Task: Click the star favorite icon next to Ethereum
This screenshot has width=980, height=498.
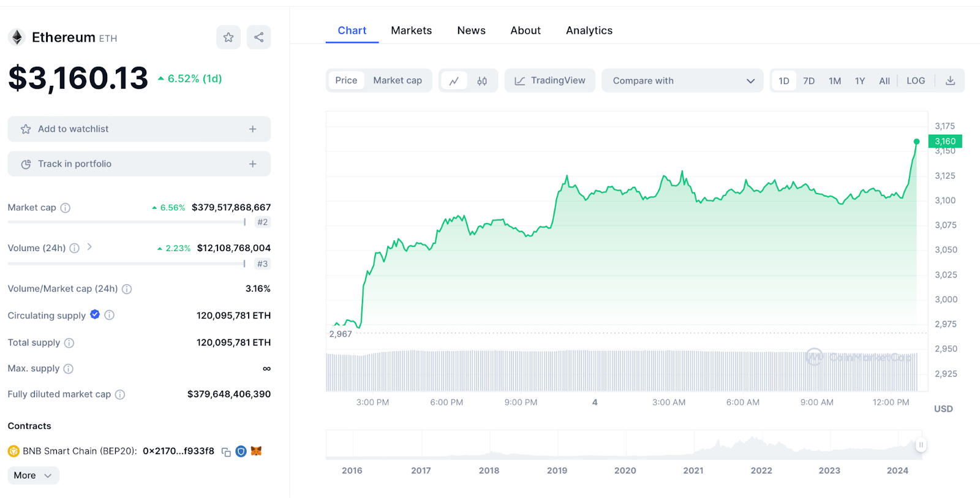Action: click(x=228, y=37)
